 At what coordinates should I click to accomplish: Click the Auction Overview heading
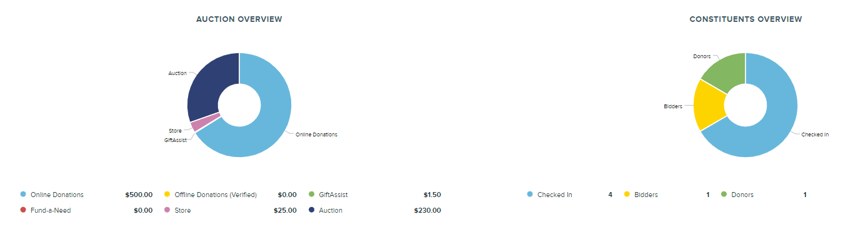point(239,19)
